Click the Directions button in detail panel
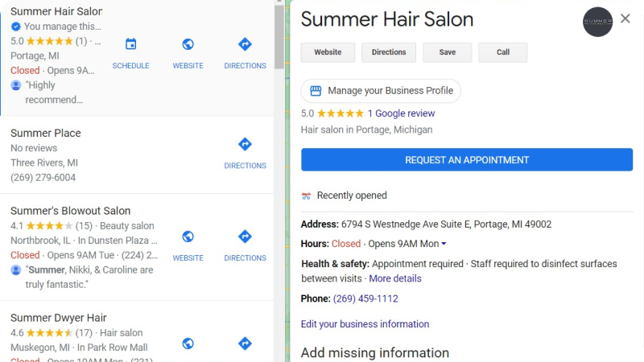Screen dimensions: 644x362 (389, 52)
